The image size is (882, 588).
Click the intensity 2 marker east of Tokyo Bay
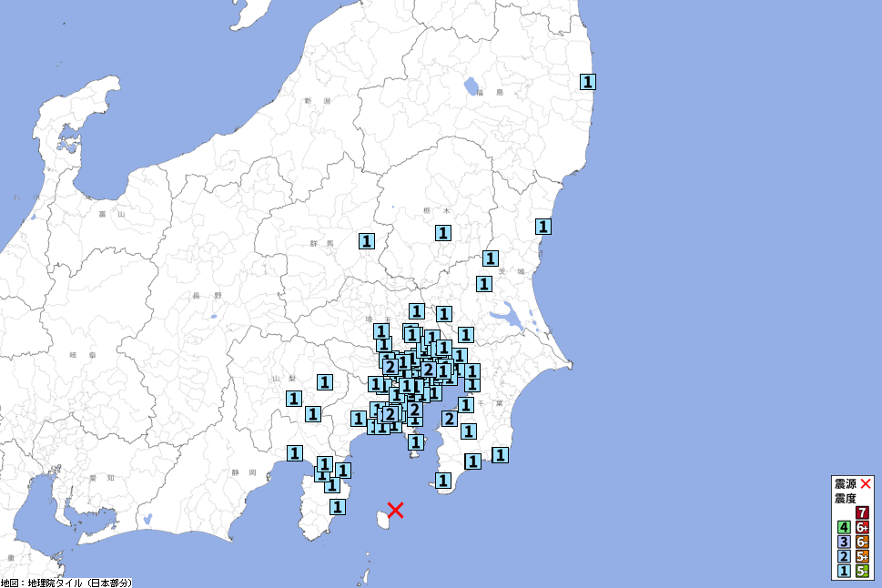tap(449, 419)
